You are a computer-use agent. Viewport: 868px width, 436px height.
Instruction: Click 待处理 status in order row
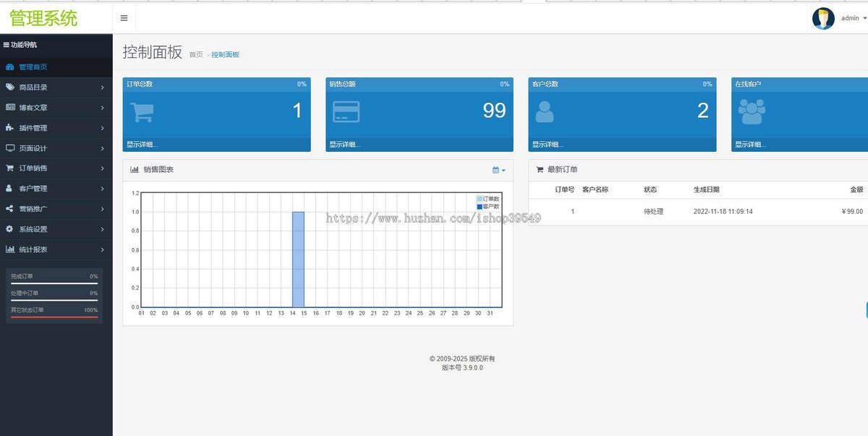pyautogui.click(x=653, y=212)
